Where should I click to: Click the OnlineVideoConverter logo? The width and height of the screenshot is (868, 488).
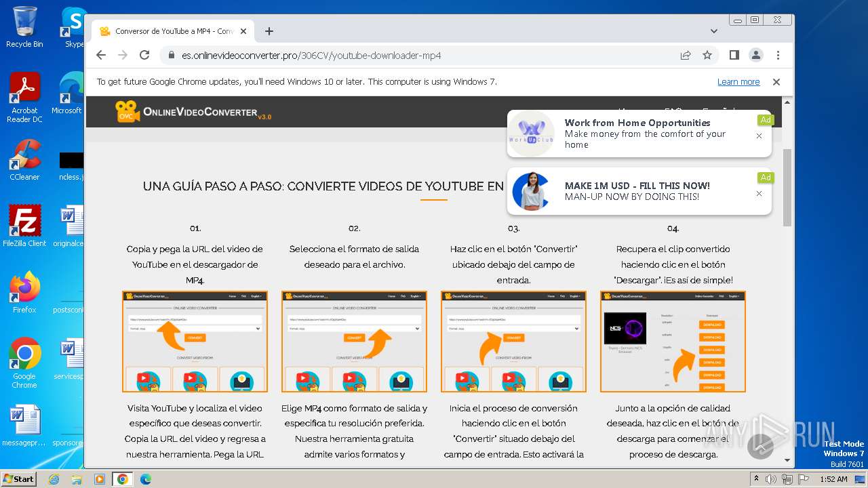click(193, 112)
